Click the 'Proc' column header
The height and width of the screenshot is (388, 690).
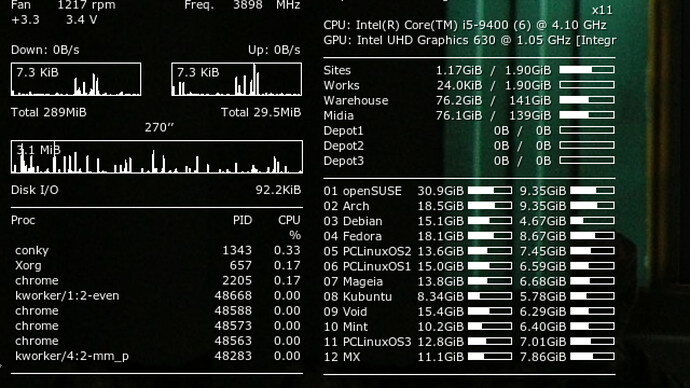click(x=23, y=220)
